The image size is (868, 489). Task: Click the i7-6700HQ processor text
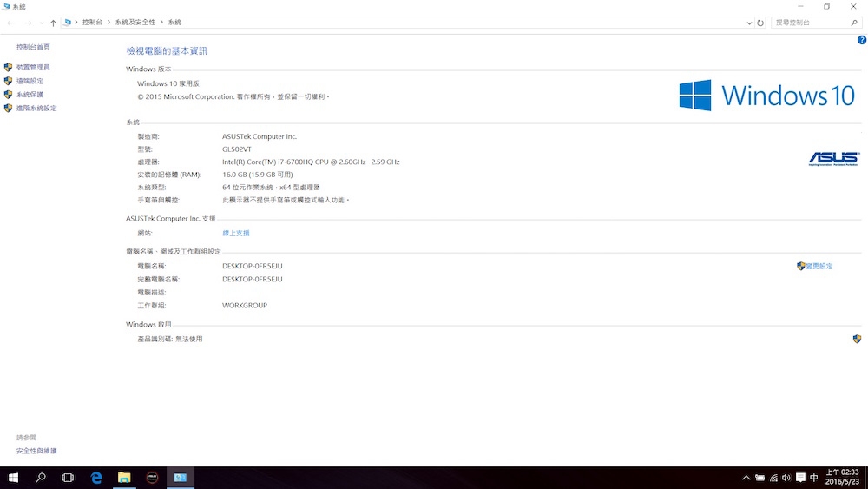(x=311, y=162)
